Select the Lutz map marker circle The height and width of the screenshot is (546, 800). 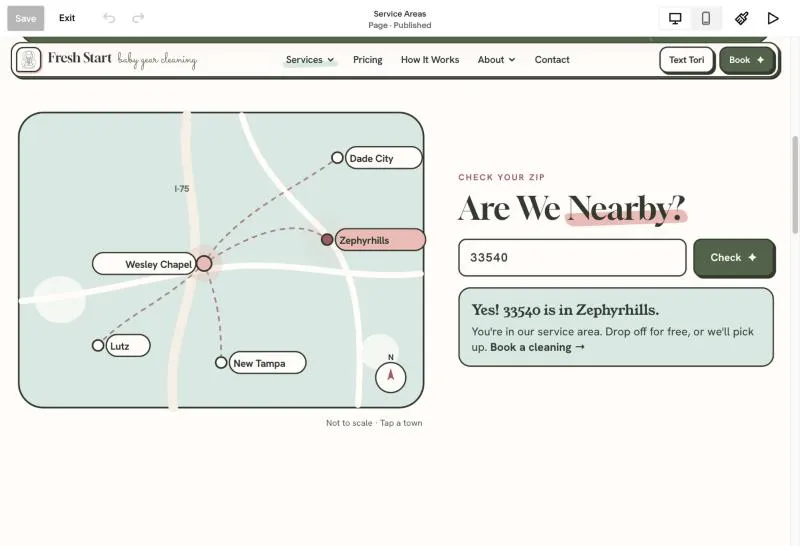click(x=98, y=345)
